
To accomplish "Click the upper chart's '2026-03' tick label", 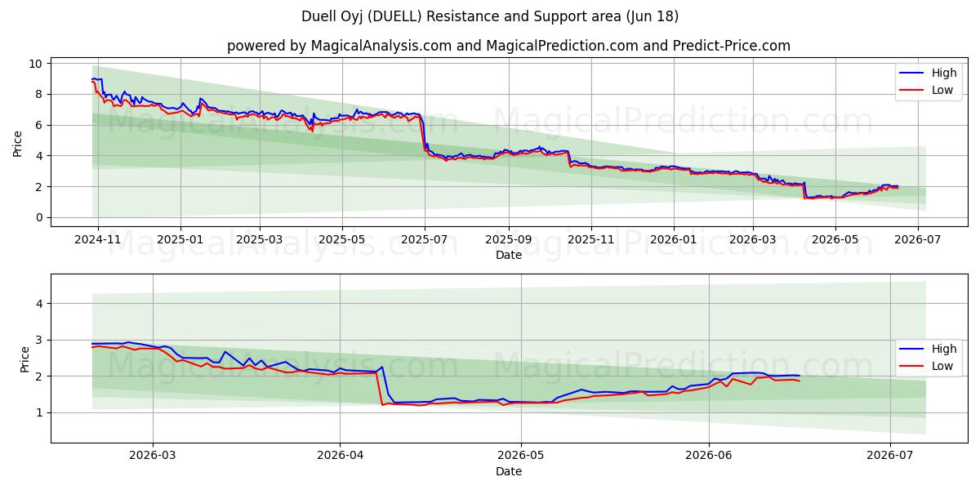I will (752, 239).
